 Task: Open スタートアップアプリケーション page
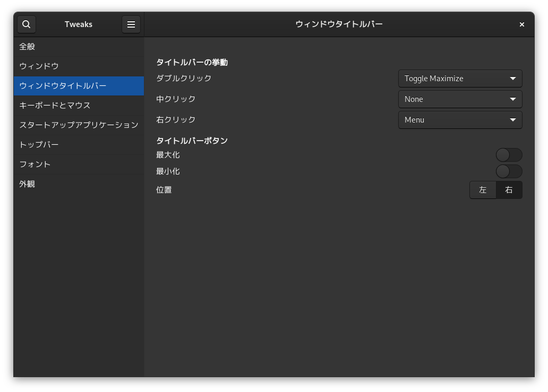click(79, 125)
